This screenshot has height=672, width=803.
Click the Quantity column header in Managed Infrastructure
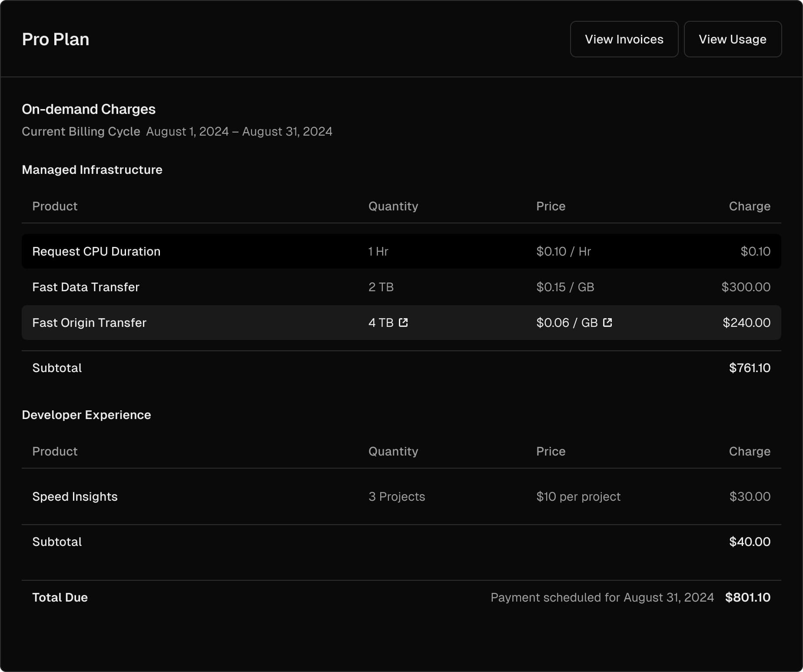[x=393, y=206]
